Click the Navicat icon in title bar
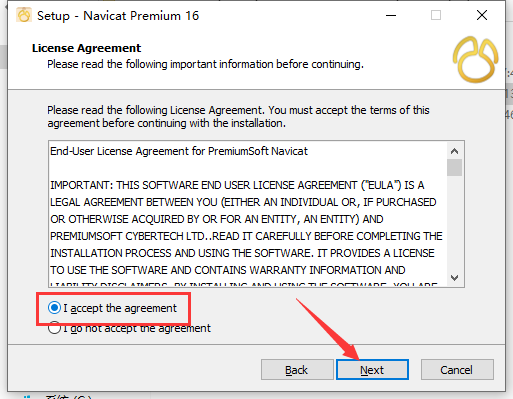 tap(24, 15)
